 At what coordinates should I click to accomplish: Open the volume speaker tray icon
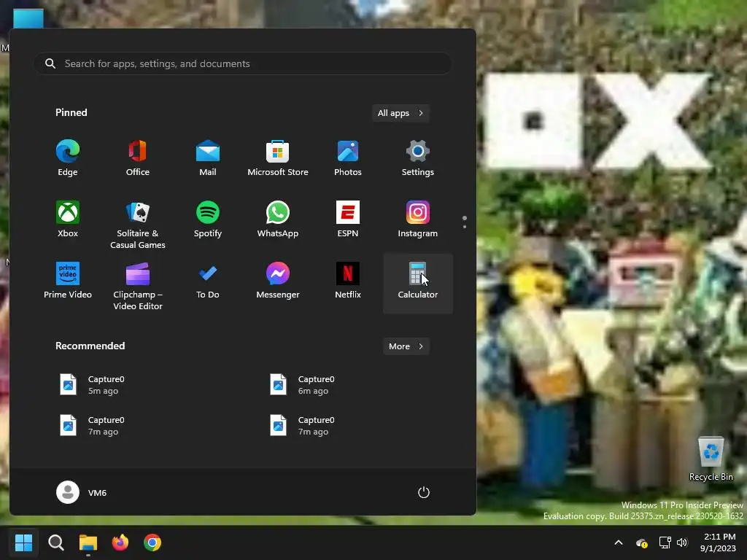(x=682, y=542)
